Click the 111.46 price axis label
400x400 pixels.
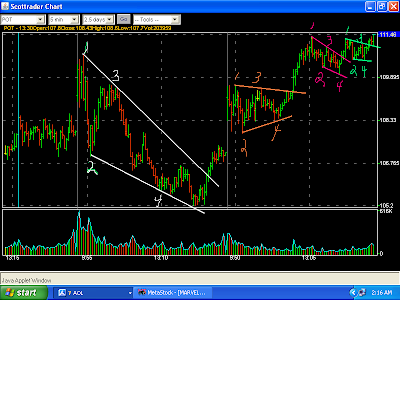click(x=388, y=35)
